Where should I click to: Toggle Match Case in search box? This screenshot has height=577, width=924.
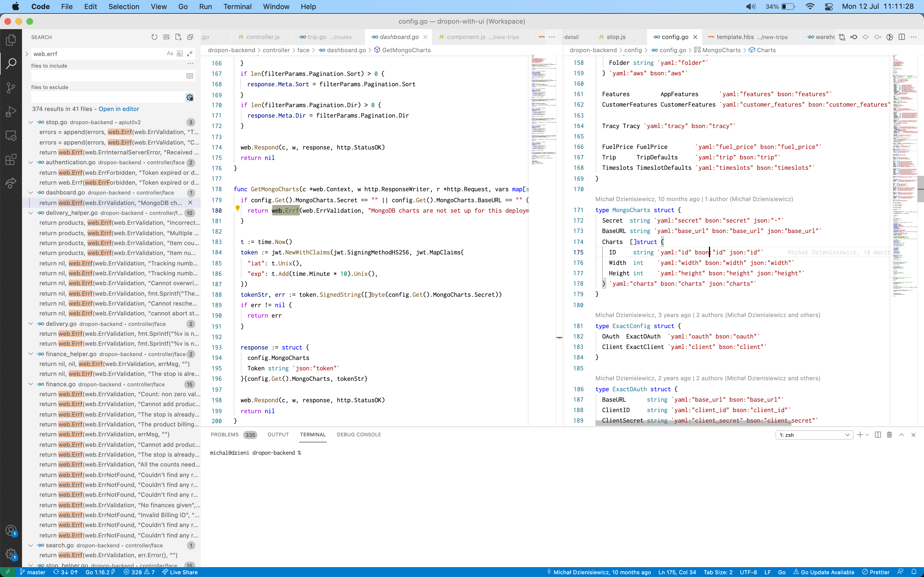click(170, 54)
